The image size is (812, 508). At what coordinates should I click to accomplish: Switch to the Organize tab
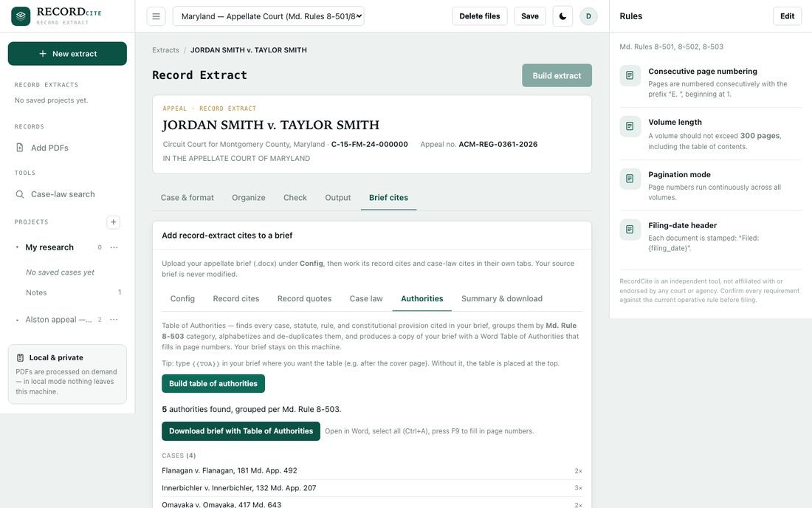249,197
